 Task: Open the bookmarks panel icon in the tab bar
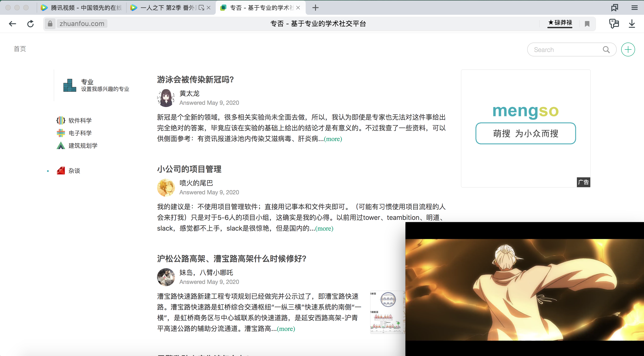[x=614, y=8]
